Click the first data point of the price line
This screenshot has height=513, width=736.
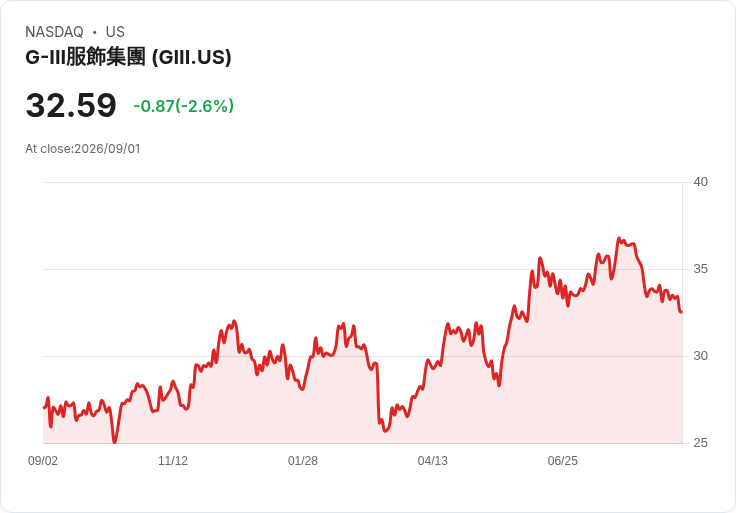44,407
